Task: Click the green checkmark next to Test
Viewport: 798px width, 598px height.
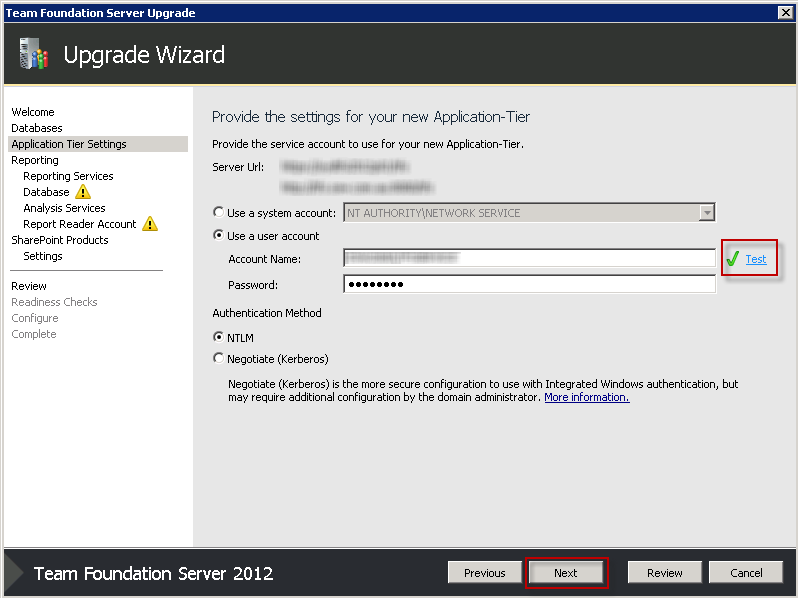Action: pos(732,259)
